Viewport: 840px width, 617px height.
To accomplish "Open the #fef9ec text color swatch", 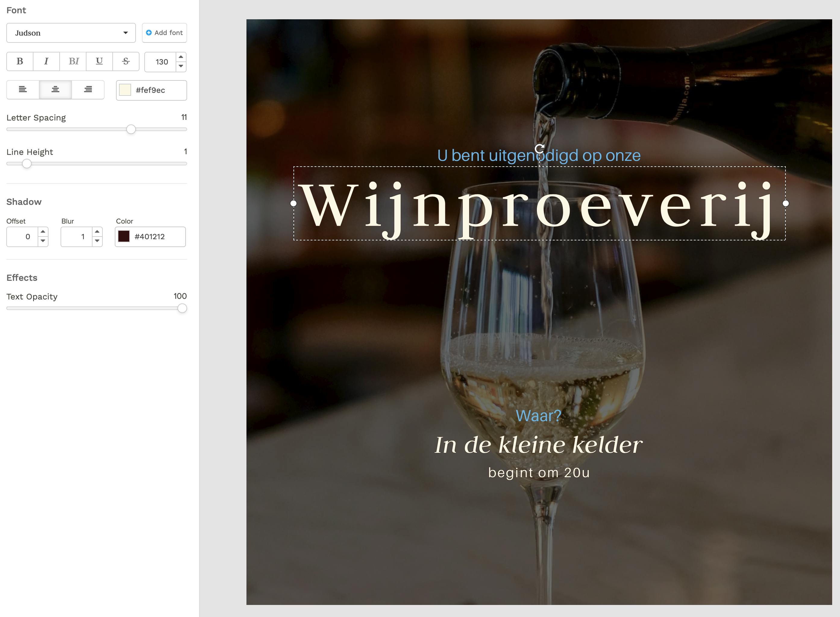I will [x=125, y=90].
